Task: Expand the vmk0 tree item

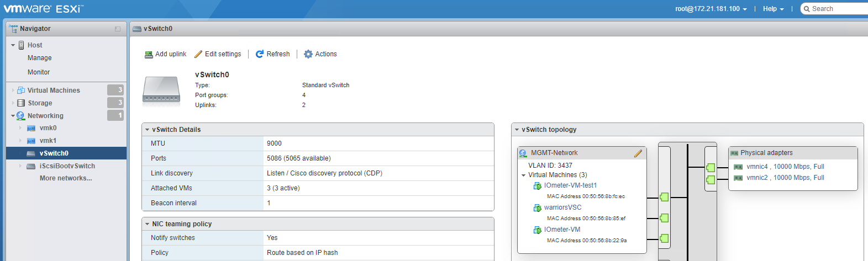Action: click(x=20, y=128)
